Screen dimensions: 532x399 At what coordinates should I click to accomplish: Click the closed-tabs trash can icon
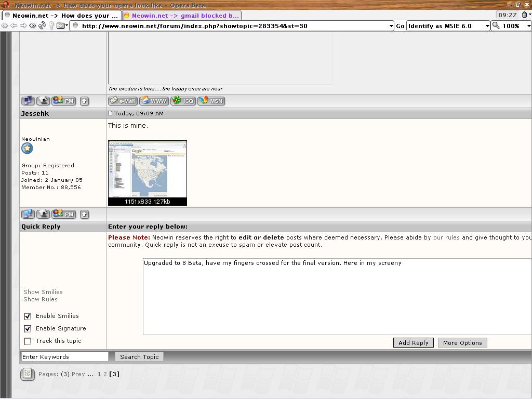[x=524, y=15]
